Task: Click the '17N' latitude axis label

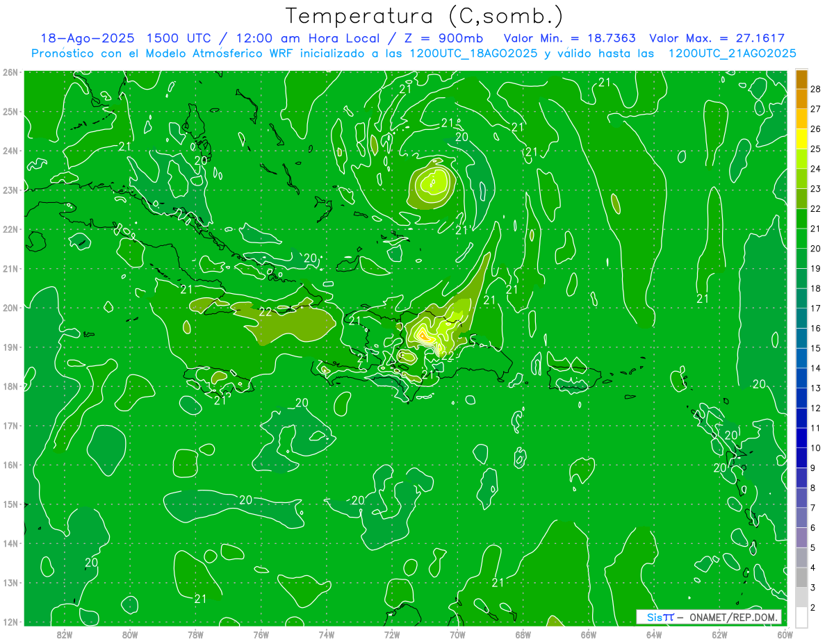Action: click(x=10, y=426)
